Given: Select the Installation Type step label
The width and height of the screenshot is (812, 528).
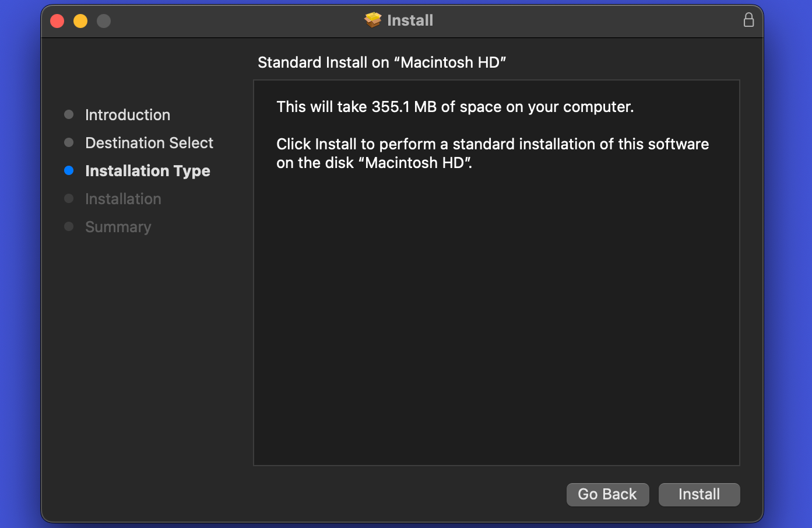Looking at the screenshot, I should point(147,171).
